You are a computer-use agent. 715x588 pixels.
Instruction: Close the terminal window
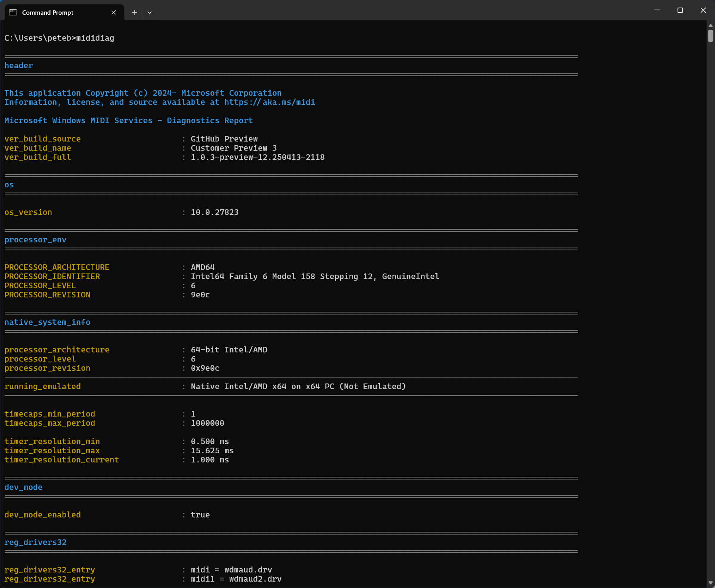click(x=703, y=10)
